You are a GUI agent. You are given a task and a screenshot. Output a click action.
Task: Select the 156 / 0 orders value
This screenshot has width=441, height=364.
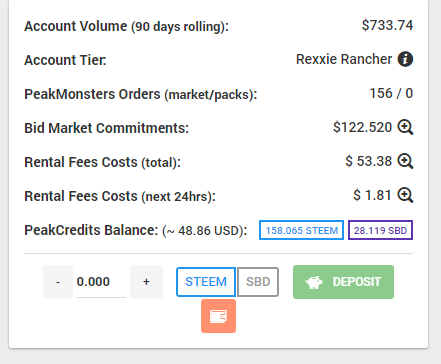[x=391, y=93]
